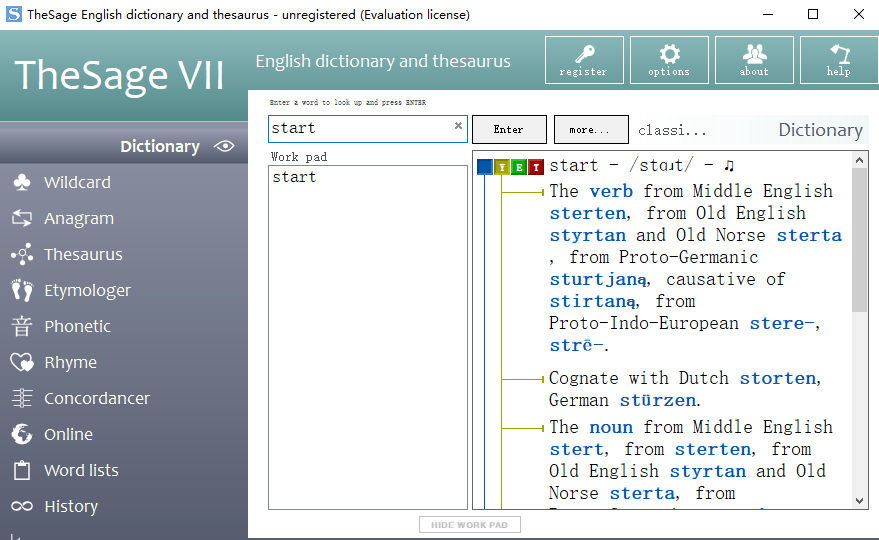Select 'start' entry in the Work pad

click(294, 177)
